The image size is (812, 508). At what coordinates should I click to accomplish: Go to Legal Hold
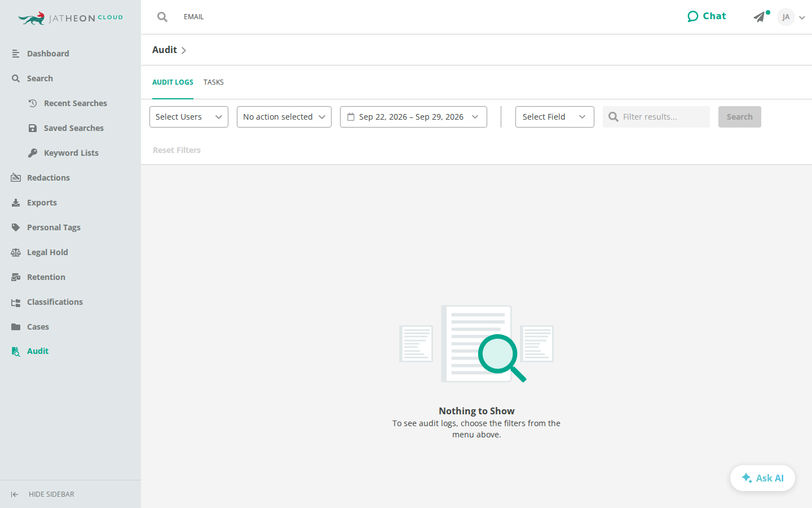(47, 252)
